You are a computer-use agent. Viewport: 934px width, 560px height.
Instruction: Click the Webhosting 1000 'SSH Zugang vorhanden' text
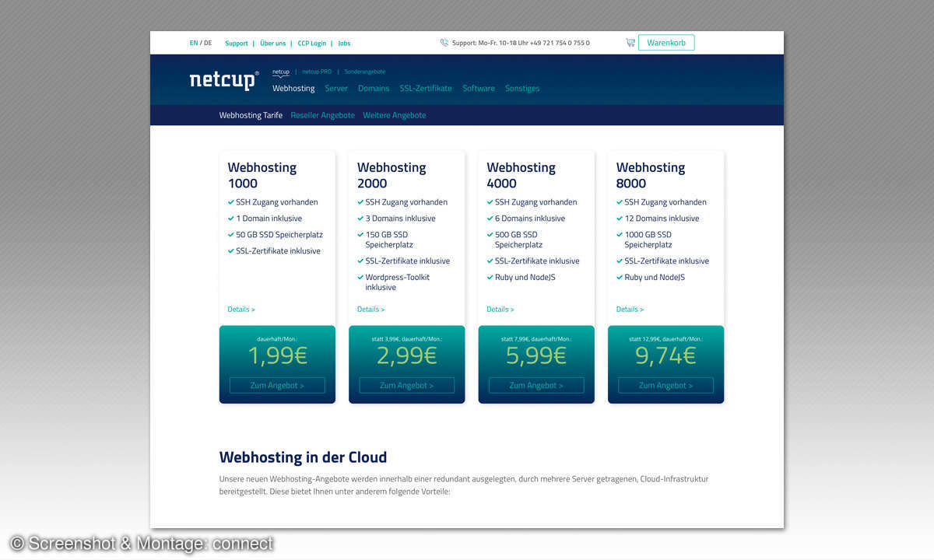[x=277, y=202]
